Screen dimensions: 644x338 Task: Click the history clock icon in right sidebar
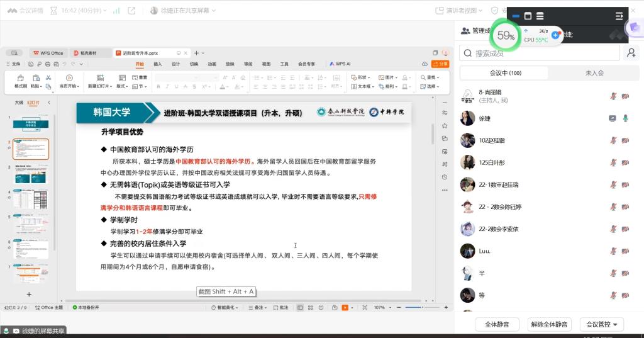(x=445, y=177)
